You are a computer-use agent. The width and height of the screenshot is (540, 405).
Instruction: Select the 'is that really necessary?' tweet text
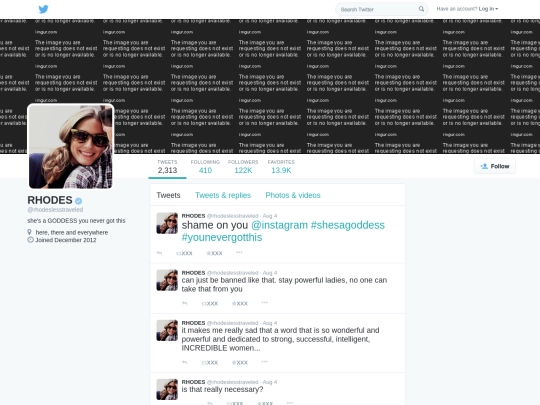click(222, 390)
